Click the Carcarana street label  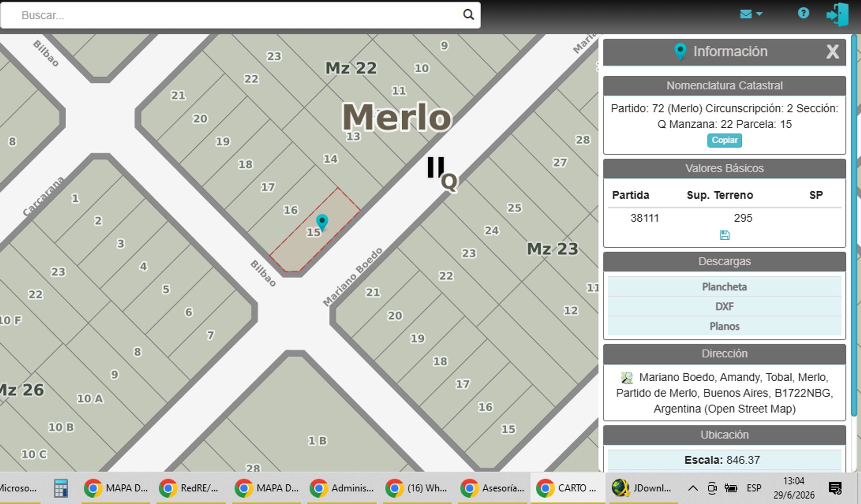[x=43, y=196]
